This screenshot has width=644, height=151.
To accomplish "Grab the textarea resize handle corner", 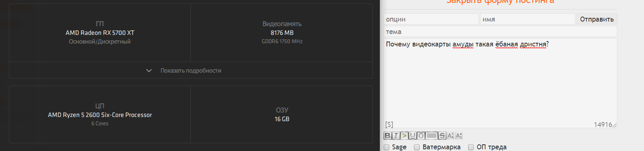I will (614, 125).
